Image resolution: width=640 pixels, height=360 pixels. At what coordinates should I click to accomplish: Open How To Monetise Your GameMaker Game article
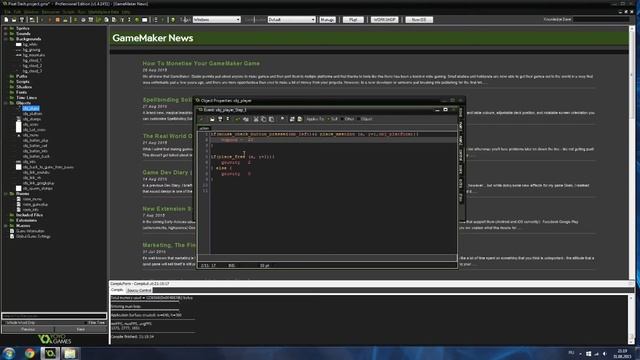[x=201, y=63]
